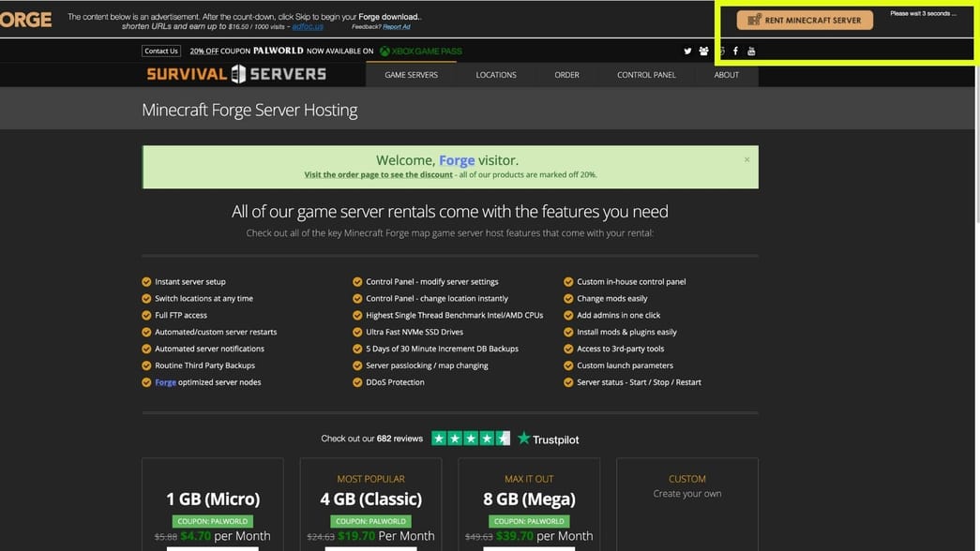980x551 pixels.
Task: Click the Xbox Game Pass logo
Action: (419, 51)
